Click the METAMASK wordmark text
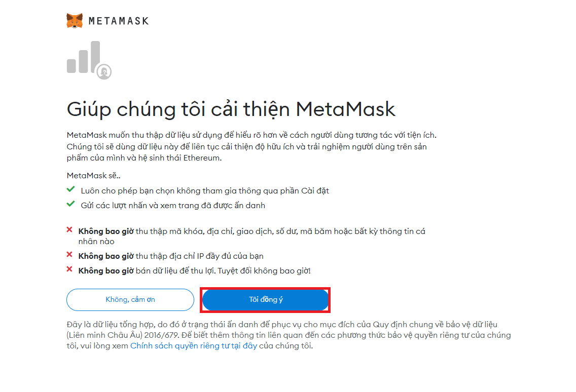 120,20
